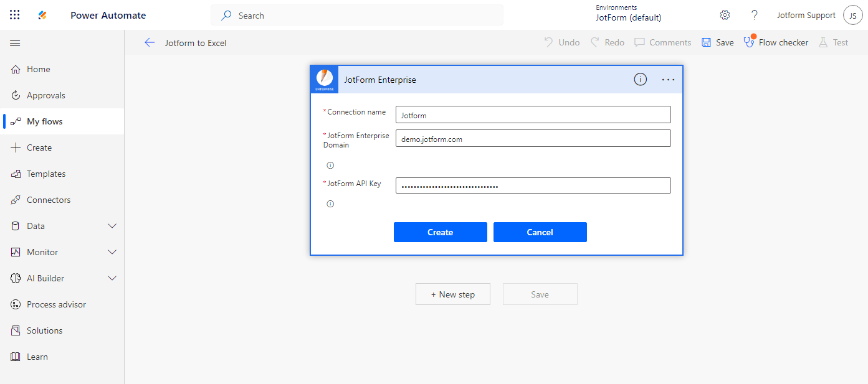Click the Save button below the card

[x=540, y=294]
